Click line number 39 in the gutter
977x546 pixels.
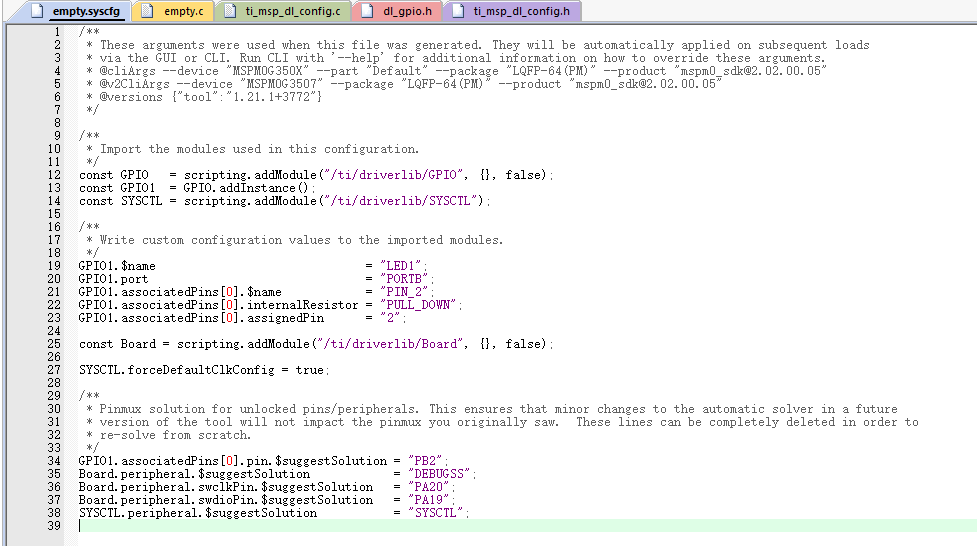click(54, 526)
